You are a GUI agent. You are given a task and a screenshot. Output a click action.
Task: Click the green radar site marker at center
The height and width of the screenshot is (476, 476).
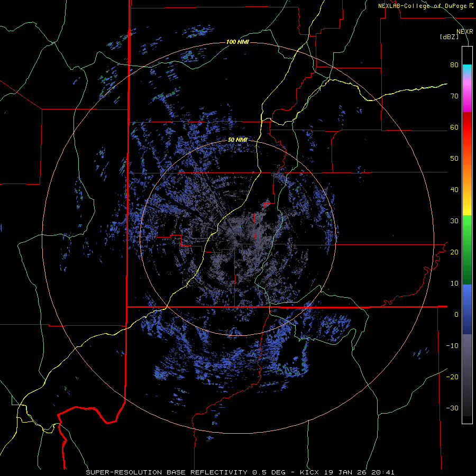[243, 227]
